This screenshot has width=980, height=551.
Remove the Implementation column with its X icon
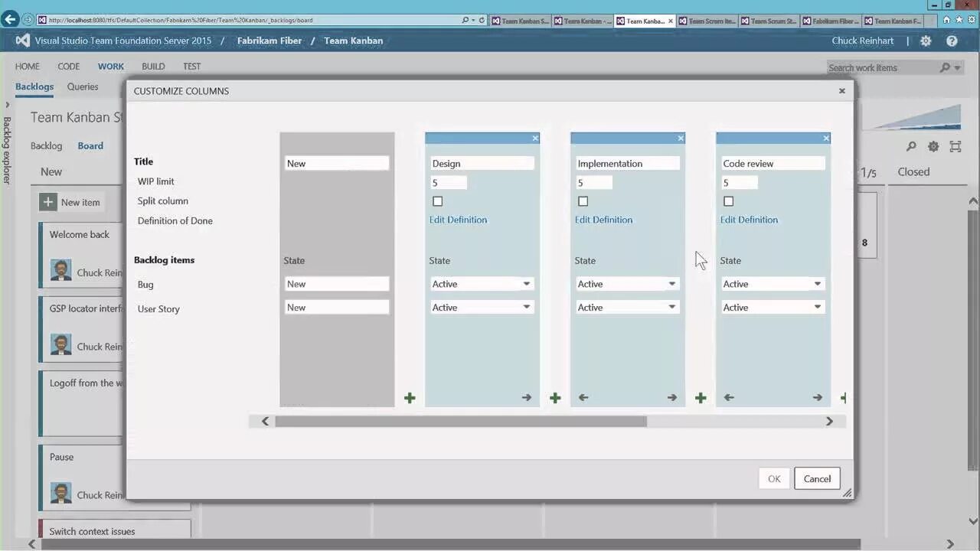click(x=681, y=139)
